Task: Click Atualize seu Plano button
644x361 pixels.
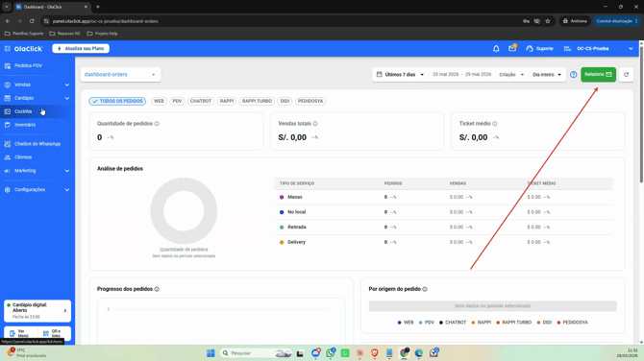Action: [81, 48]
